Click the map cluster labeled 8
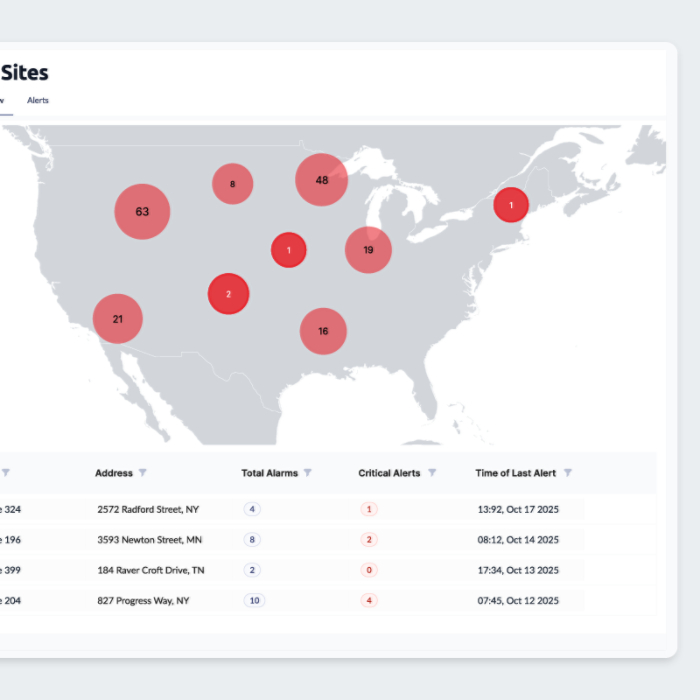 (x=232, y=184)
